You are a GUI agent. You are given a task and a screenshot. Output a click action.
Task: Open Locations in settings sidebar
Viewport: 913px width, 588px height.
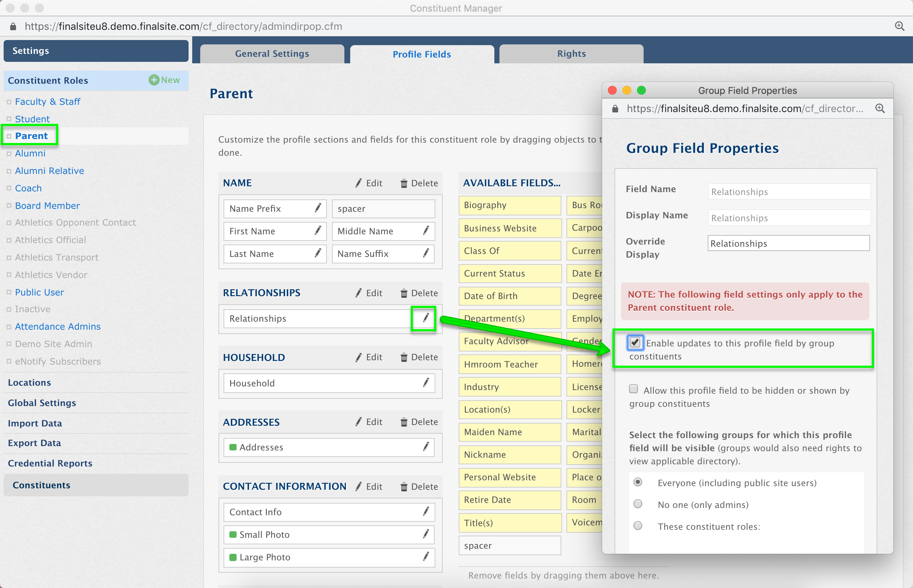[x=29, y=382]
